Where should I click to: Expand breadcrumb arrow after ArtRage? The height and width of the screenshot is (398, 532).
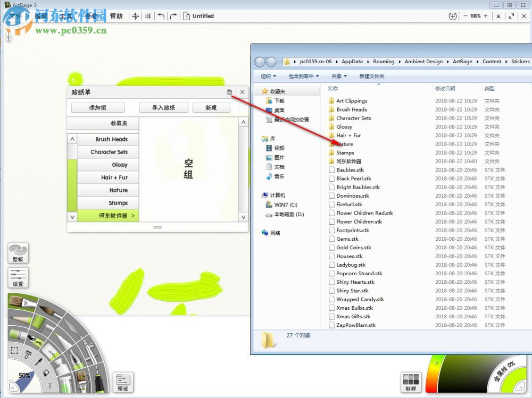[477, 62]
